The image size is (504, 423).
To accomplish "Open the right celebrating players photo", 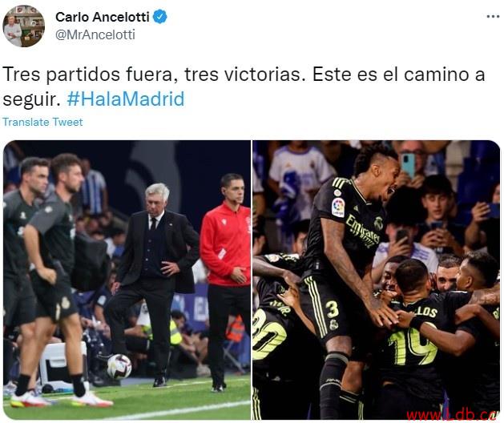I will 376,280.
